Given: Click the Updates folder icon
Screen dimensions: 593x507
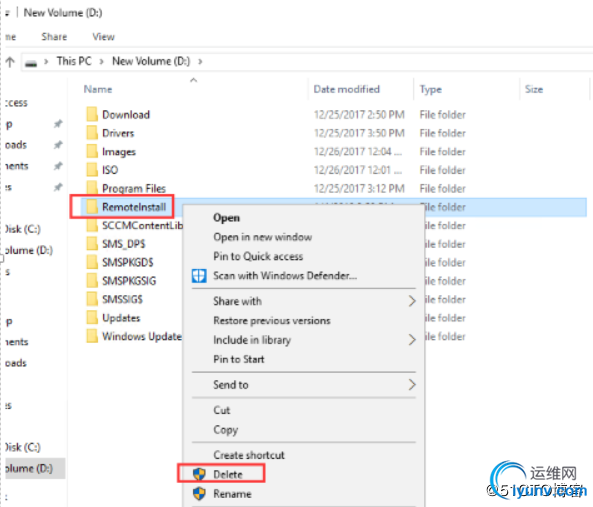Looking at the screenshot, I should pos(92,318).
